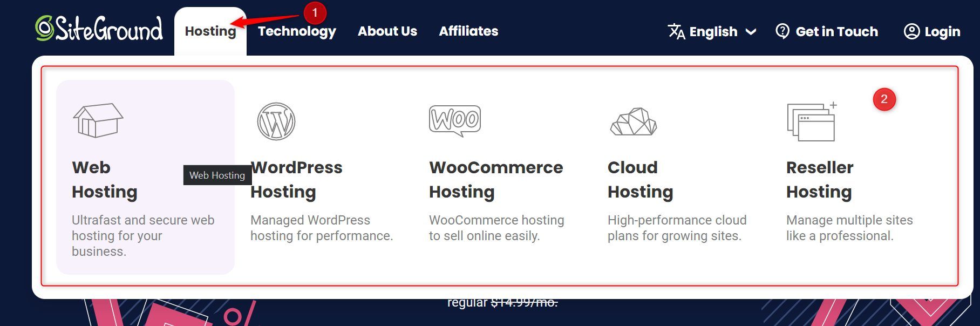Click 'Managed WordPress hosting for performance.' text

(x=322, y=228)
